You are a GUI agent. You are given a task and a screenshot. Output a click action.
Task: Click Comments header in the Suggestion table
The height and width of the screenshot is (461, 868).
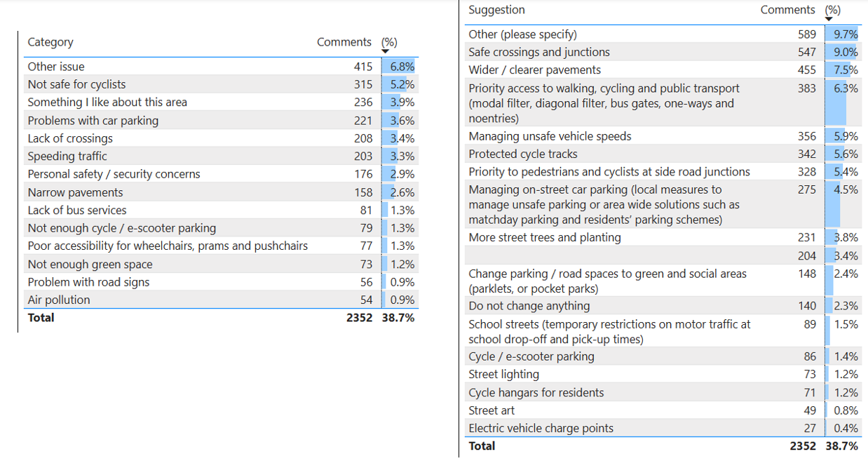[787, 10]
